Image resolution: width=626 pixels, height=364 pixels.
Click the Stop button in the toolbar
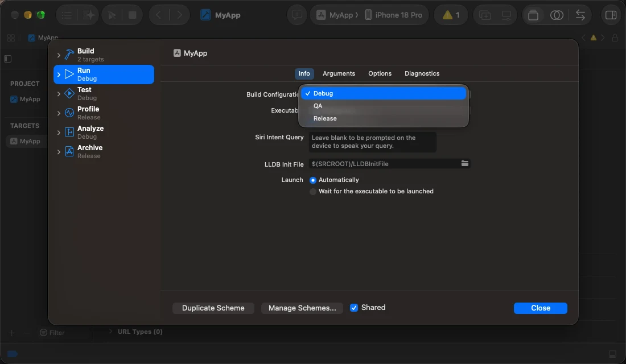coord(132,15)
